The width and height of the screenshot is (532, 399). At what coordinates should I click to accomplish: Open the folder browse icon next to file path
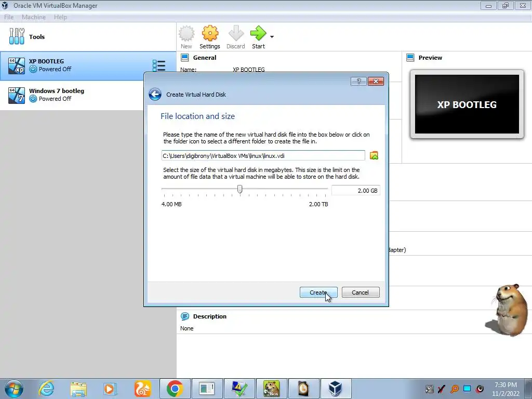coord(374,155)
